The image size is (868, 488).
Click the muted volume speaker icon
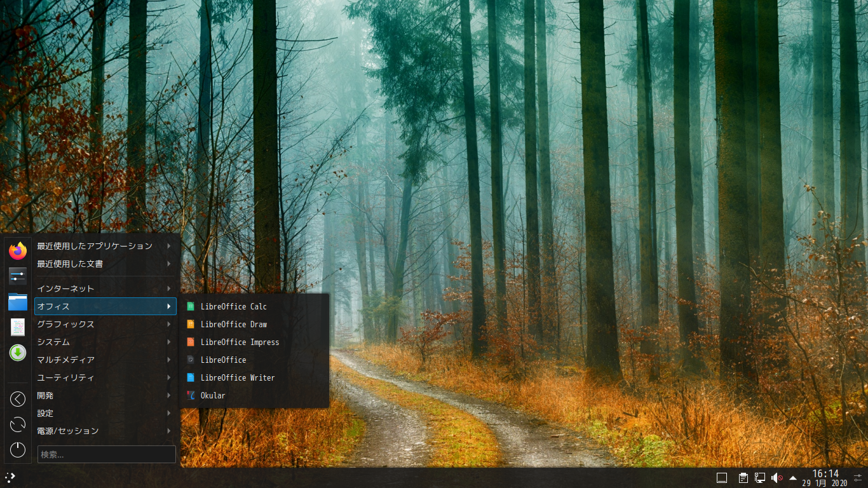pos(776,478)
